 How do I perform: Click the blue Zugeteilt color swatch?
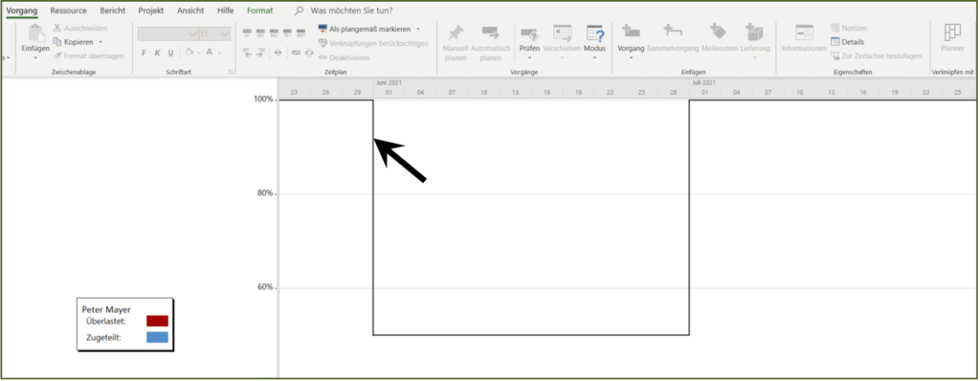point(158,338)
